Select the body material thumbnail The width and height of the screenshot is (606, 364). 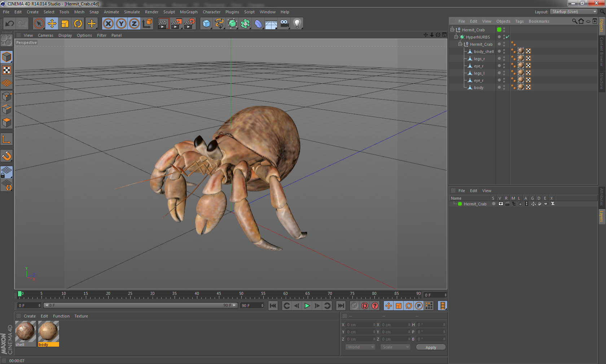coord(48,334)
